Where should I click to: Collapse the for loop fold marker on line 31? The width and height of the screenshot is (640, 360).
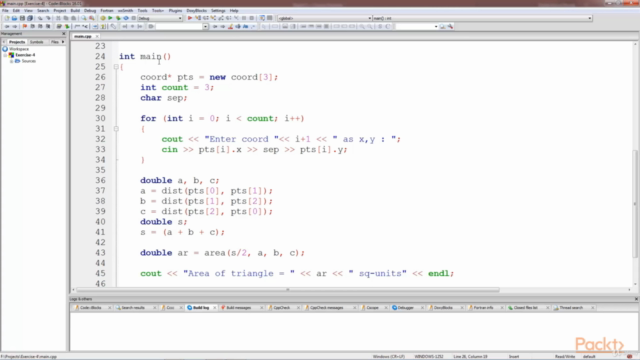116,129
